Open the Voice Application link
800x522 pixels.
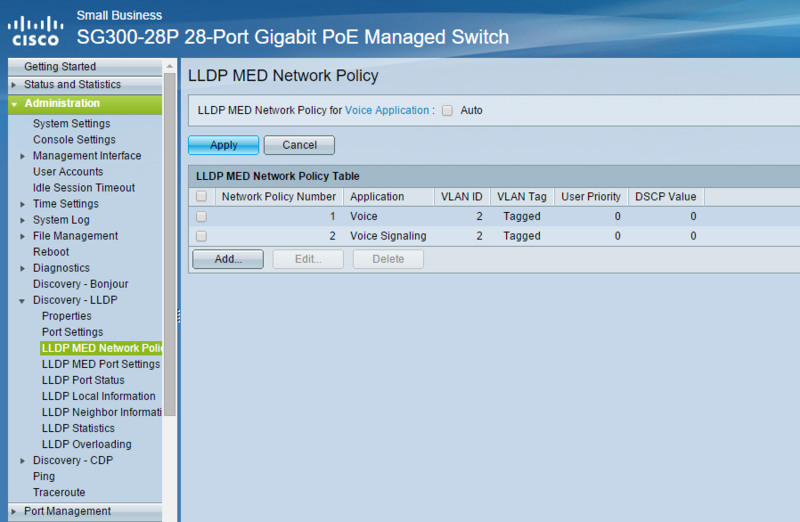pyautogui.click(x=386, y=111)
